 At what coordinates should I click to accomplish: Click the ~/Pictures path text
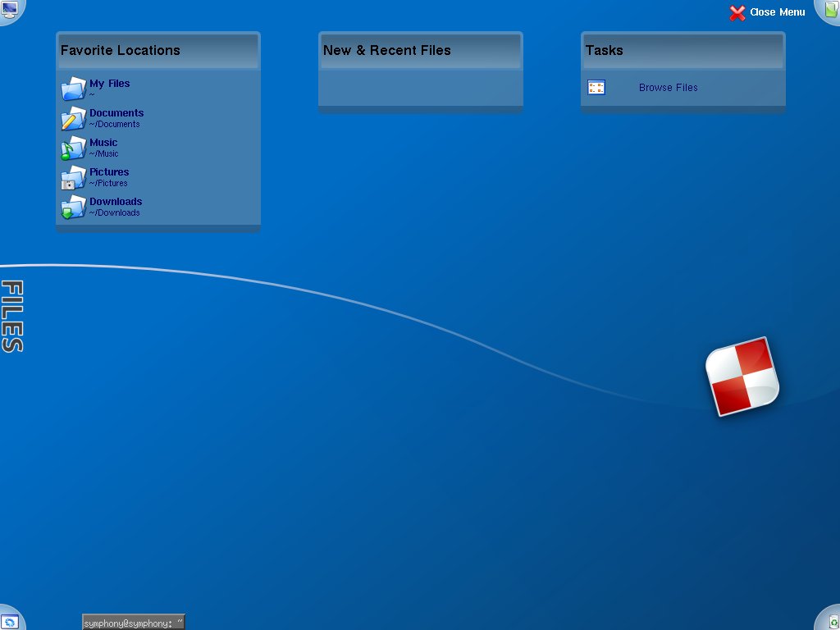[108, 183]
